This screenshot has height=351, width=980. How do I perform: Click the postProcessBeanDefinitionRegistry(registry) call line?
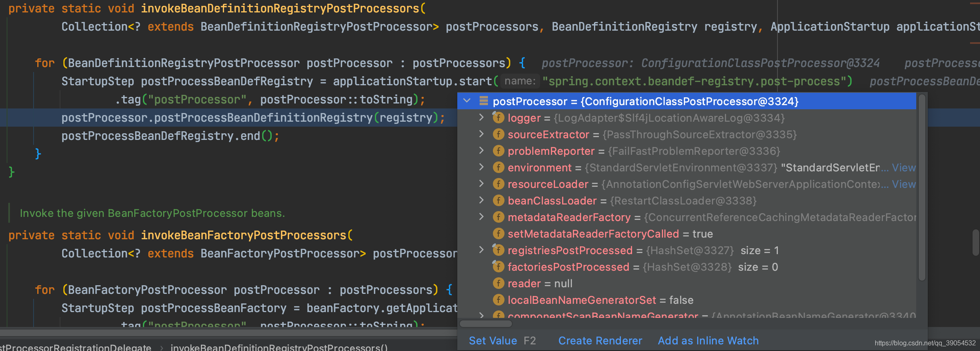pos(253,118)
